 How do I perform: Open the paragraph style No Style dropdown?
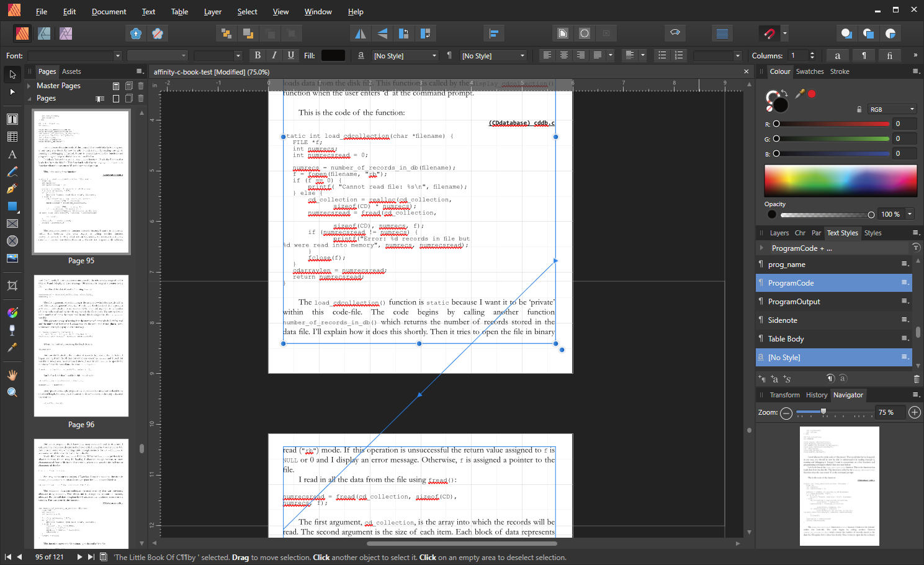pyautogui.click(x=493, y=56)
